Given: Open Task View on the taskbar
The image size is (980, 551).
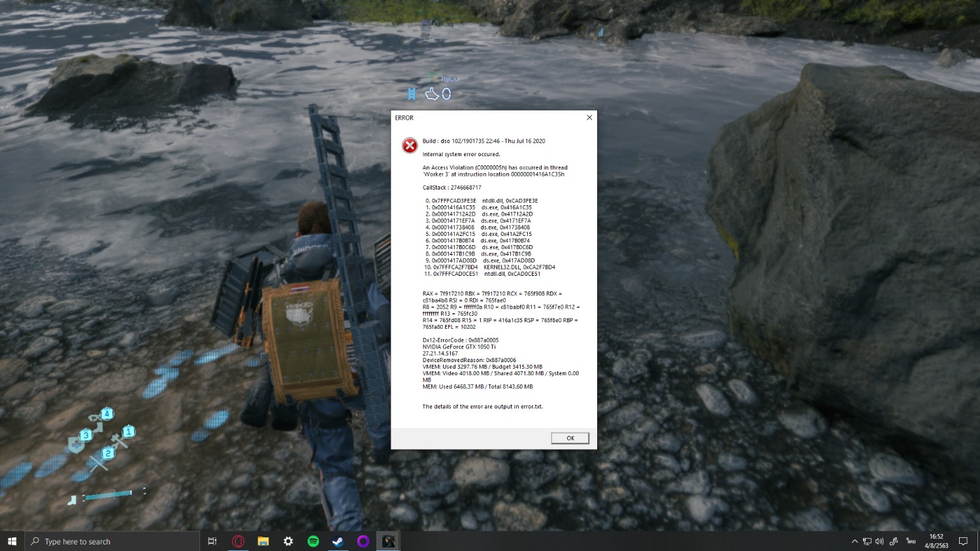Looking at the screenshot, I should point(212,541).
